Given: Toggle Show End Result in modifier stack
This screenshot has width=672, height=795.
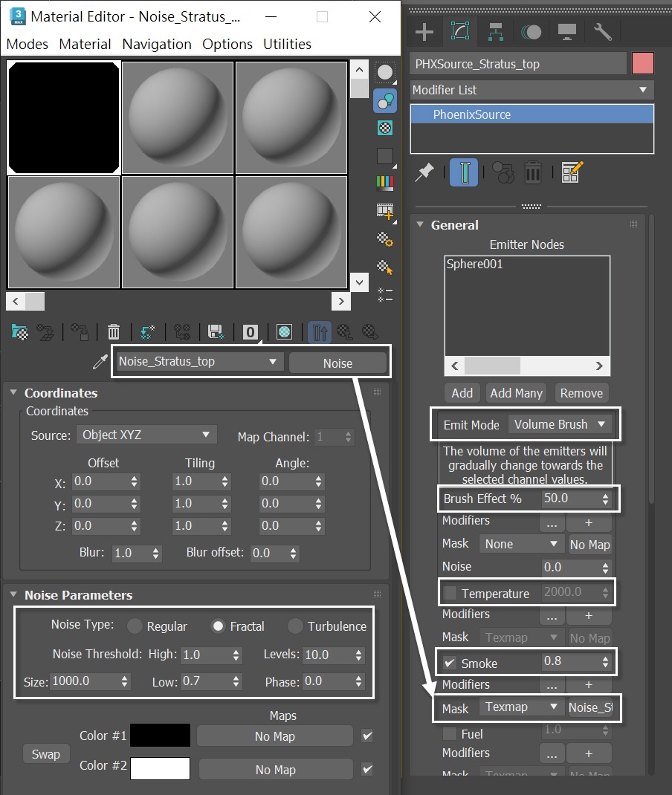Looking at the screenshot, I should point(464,172).
